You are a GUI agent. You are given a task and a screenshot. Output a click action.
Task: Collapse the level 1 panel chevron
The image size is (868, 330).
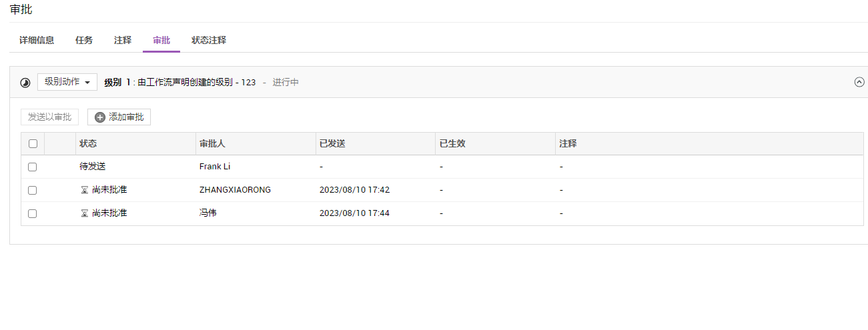coord(859,83)
